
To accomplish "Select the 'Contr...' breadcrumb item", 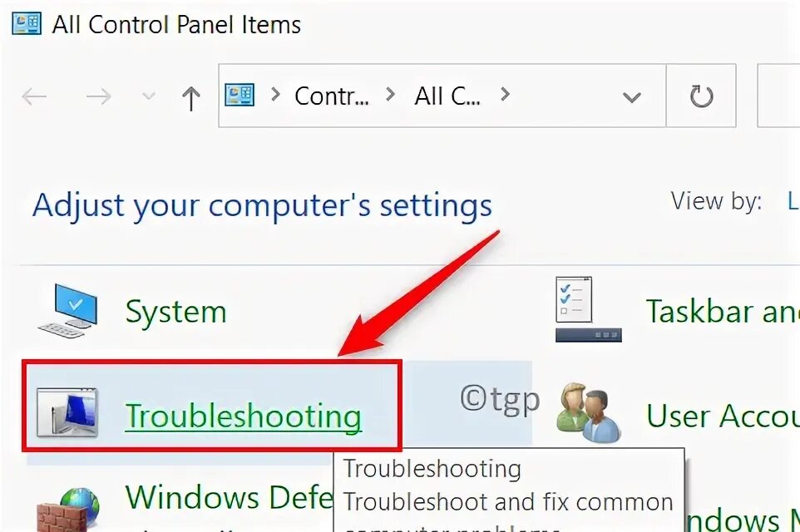I will [x=332, y=96].
